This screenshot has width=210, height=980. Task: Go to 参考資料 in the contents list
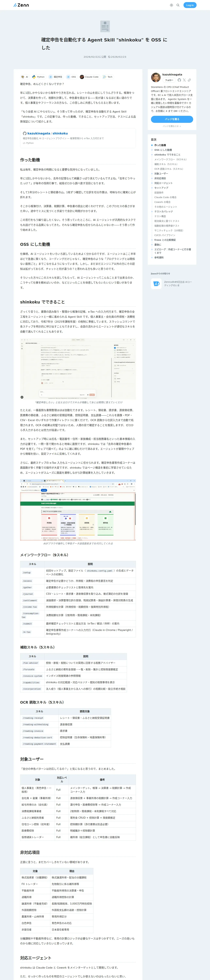coord(159,258)
